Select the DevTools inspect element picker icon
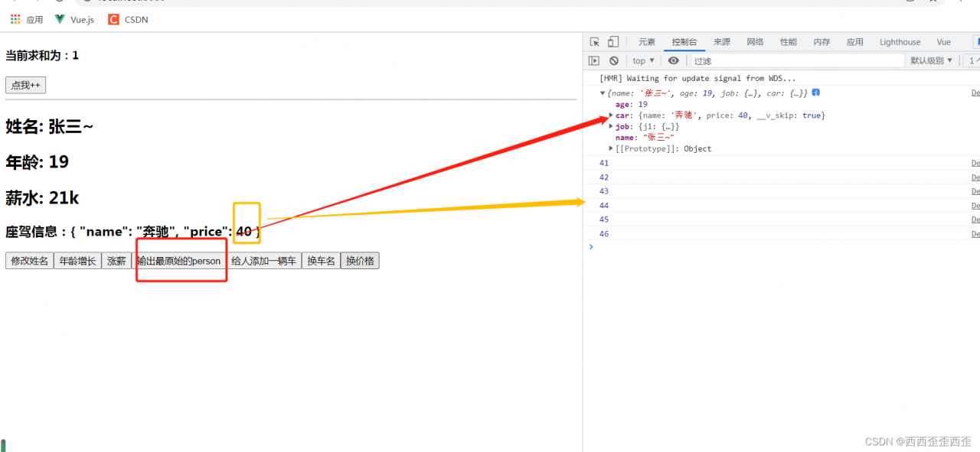The width and height of the screenshot is (980, 452). [594, 42]
